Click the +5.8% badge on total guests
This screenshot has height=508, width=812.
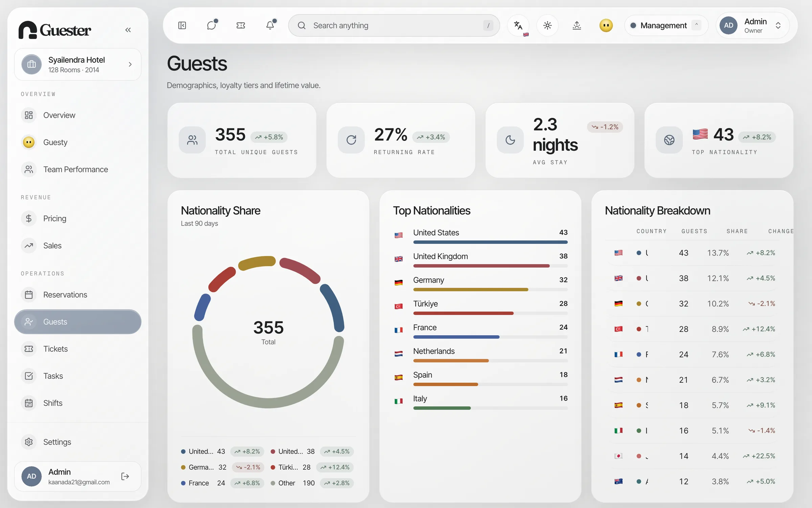point(269,137)
